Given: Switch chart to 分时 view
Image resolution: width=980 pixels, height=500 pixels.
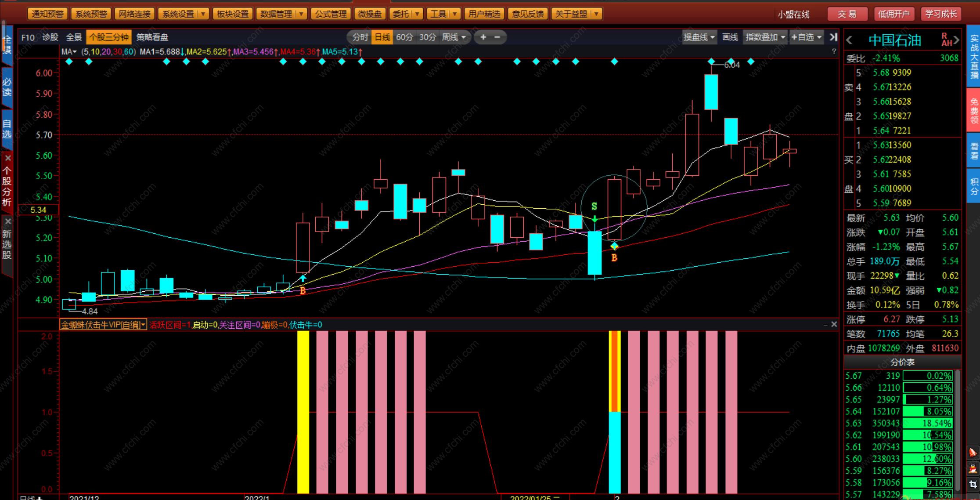Looking at the screenshot, I should pyautogui.click(x=360, y=37).
